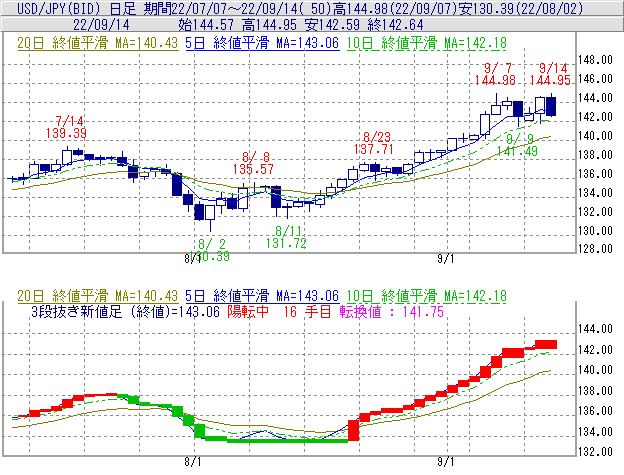This screenshot has width=624, height=475.
Task: Click the 128.00 price axis label in upper chart
Action: coord(595,249)
